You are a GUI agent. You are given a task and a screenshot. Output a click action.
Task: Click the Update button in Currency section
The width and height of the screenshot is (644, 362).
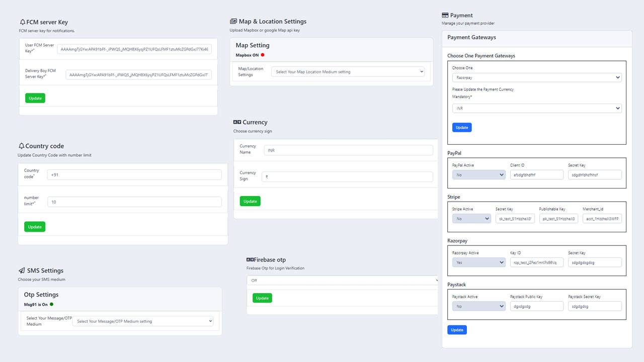tap(250, 201)
